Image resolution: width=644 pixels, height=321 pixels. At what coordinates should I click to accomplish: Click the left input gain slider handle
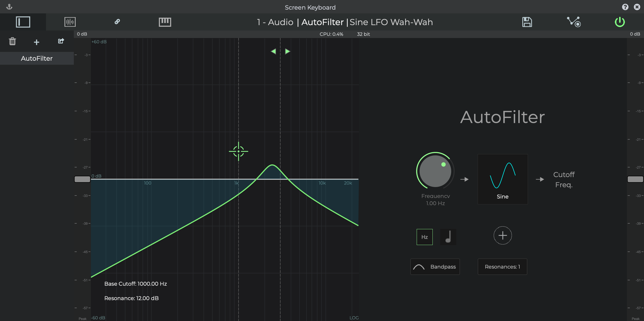pyautogui.click(x=82, y=179)
